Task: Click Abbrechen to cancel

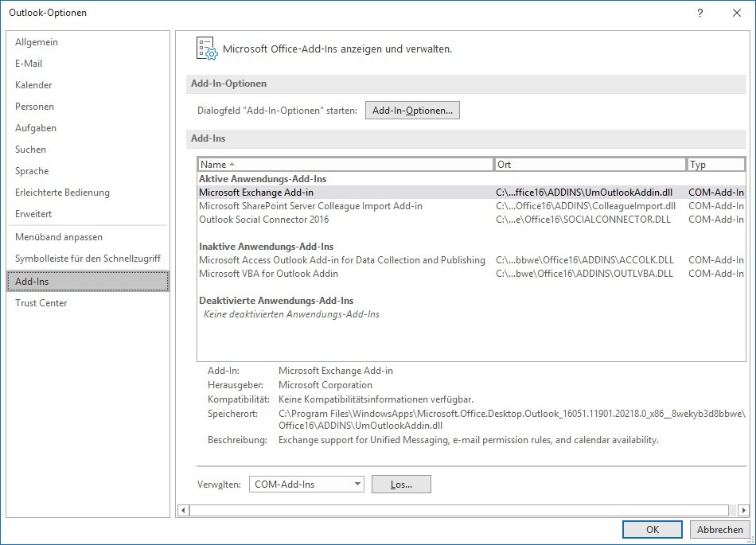Action: click(720, 530)
